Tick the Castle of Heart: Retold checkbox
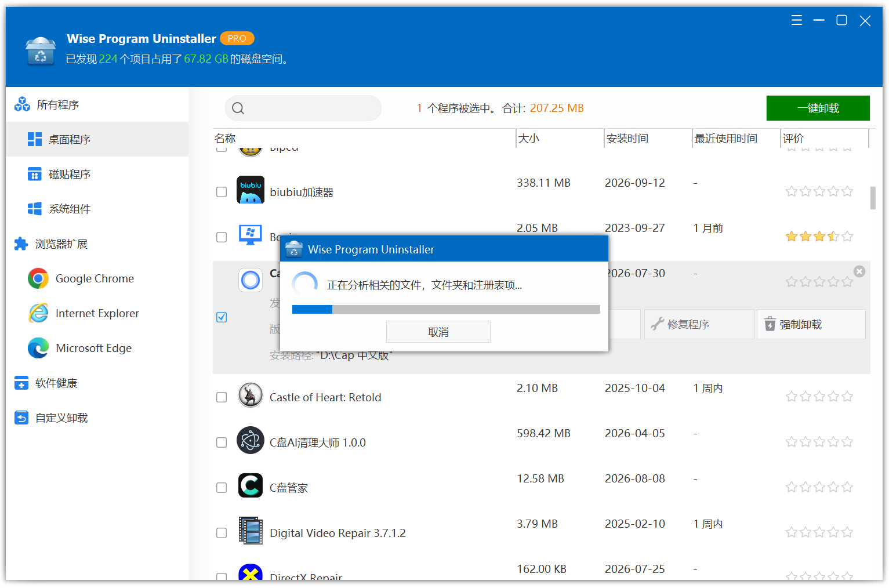Viewport: 889px width, 588px height. (222, 397)
